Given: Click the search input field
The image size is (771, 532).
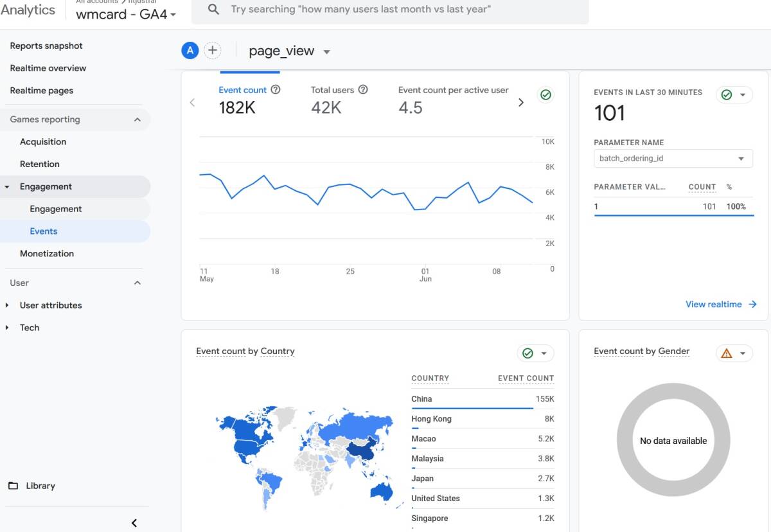Looking at the screenshot, I should [390, 10].
